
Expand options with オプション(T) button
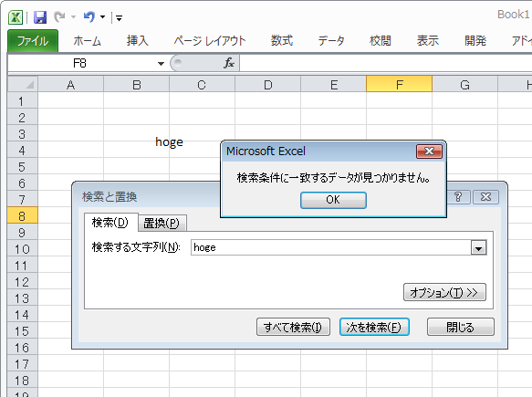444,292
